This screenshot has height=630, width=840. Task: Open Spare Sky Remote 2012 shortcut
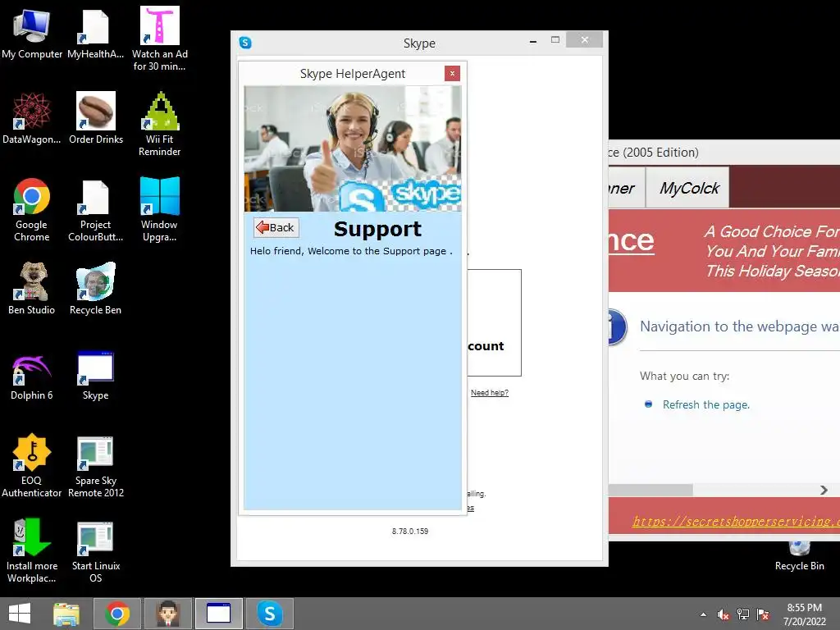pyautogui.click(x=95, y=466)
